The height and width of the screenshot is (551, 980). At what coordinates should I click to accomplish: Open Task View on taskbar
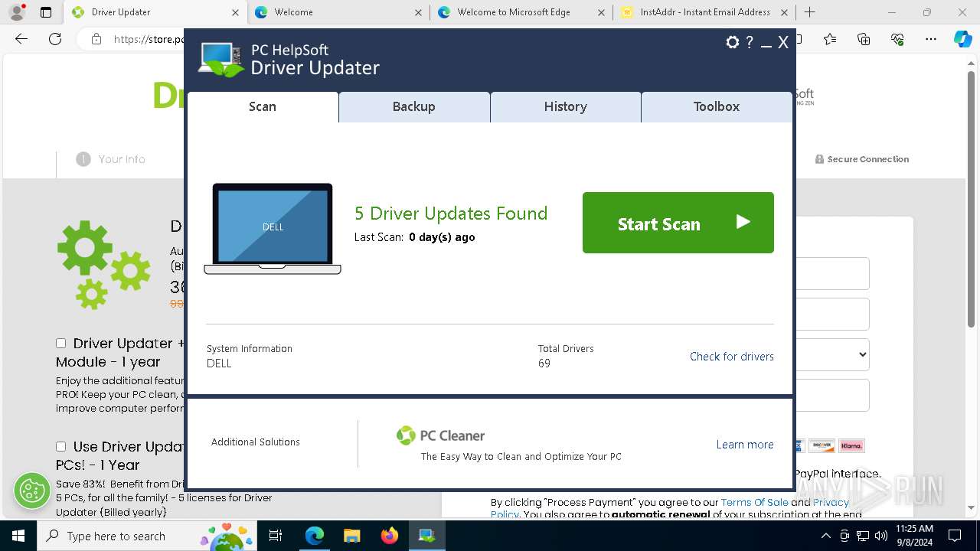coord(276,536)
